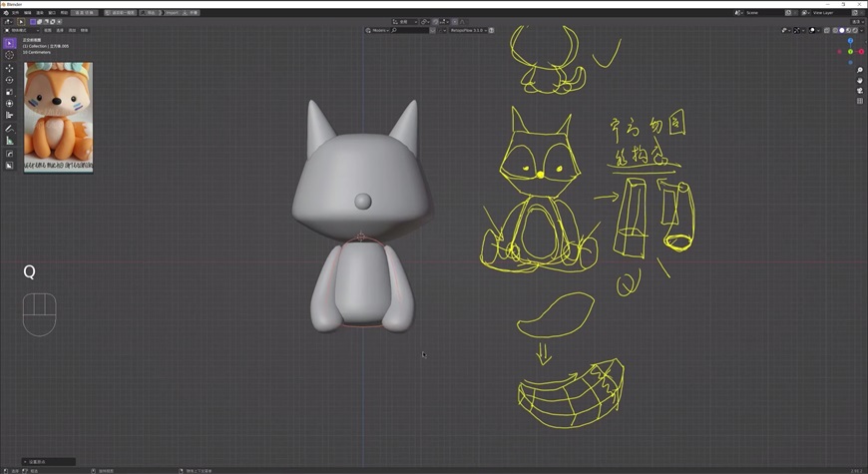Screen dimensions: 868x474
Task: Toggle proportional editing button
Action: tap(455, 22)
